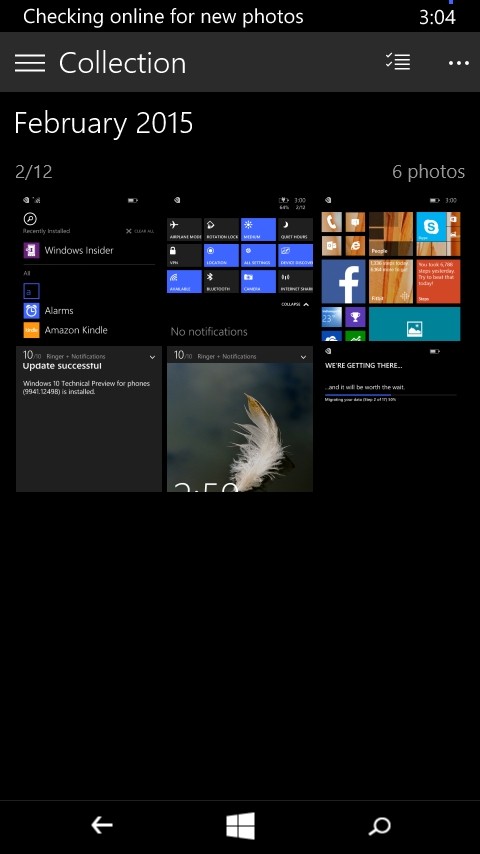Tap the multi-select checklist icon

[x=398, y=62]
